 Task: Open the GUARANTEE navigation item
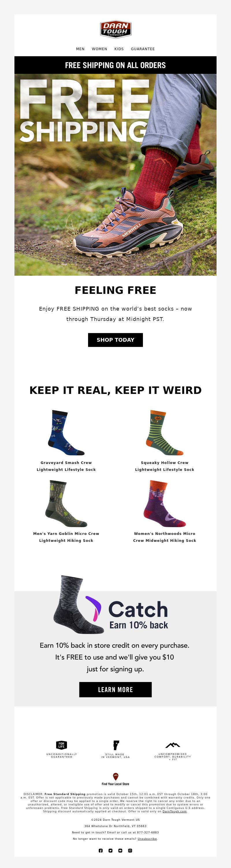click(143, 49)
